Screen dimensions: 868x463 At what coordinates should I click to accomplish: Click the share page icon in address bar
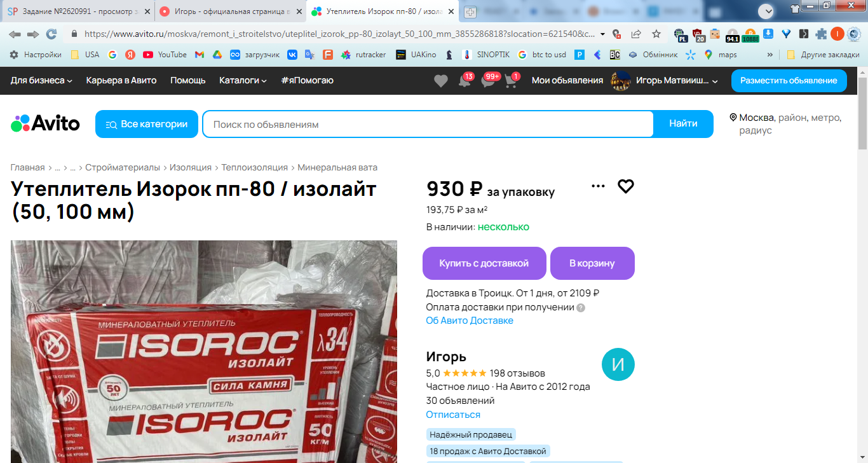636,34
